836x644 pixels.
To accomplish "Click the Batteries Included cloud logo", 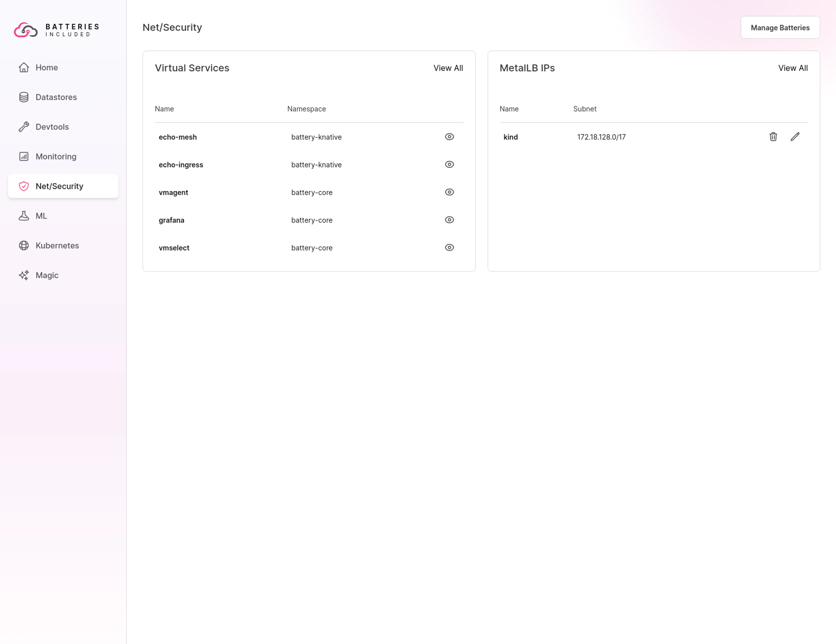I will pyautogui.click(x=26, y=30).
